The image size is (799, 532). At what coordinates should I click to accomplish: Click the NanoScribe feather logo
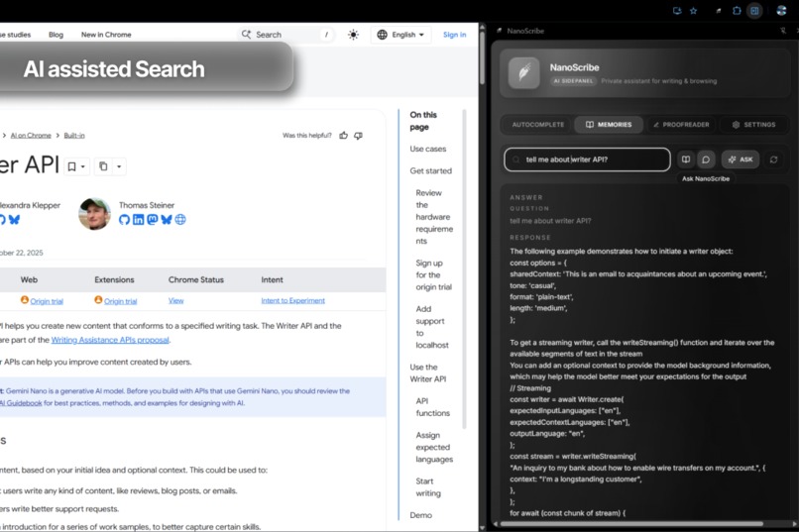click(523, 72)
